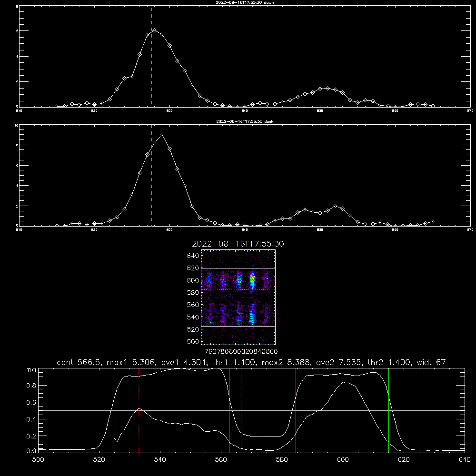Click spectral image y-axis label 580

tap(193, 293)
